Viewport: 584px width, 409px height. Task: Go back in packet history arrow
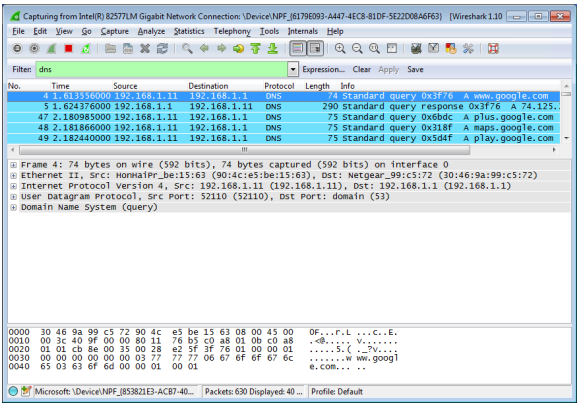point(204,48)
